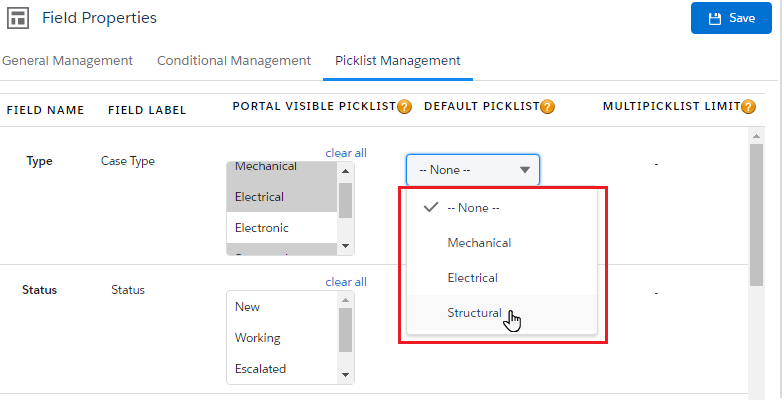Click the Field Properties layout icon

coord(19,19)
